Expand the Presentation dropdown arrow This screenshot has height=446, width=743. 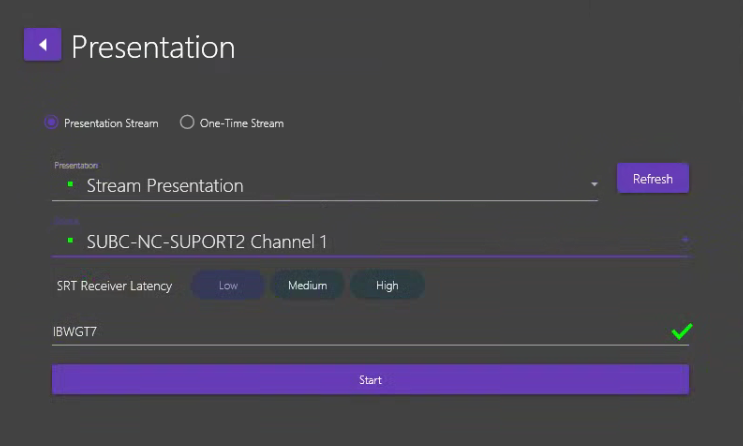pyautogui.click(x=594, y=185)
